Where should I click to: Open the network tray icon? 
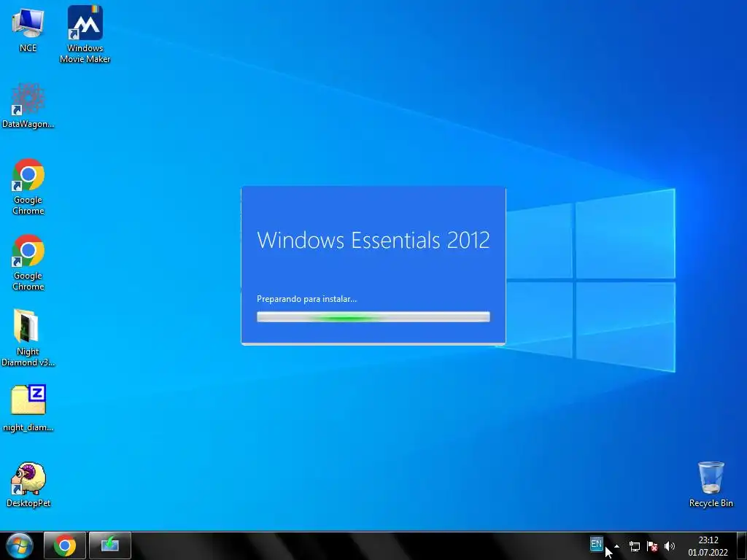click(x=634, y=547)
